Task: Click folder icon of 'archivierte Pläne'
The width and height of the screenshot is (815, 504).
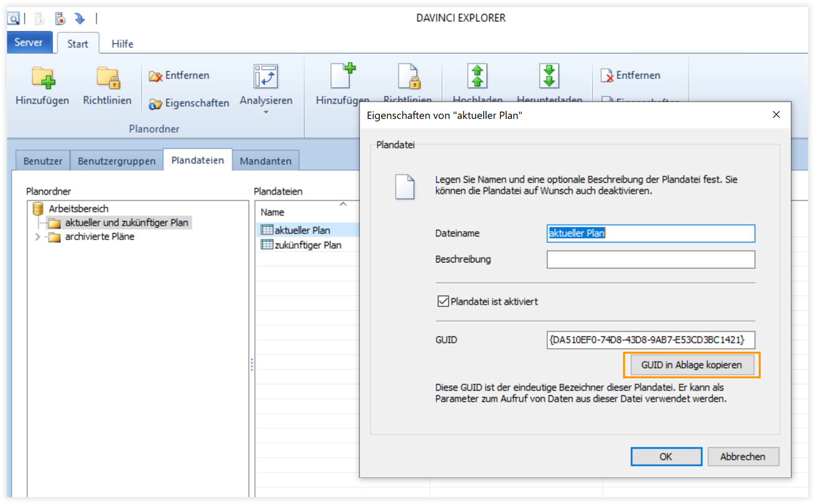Action: click(x=54, y=237)
